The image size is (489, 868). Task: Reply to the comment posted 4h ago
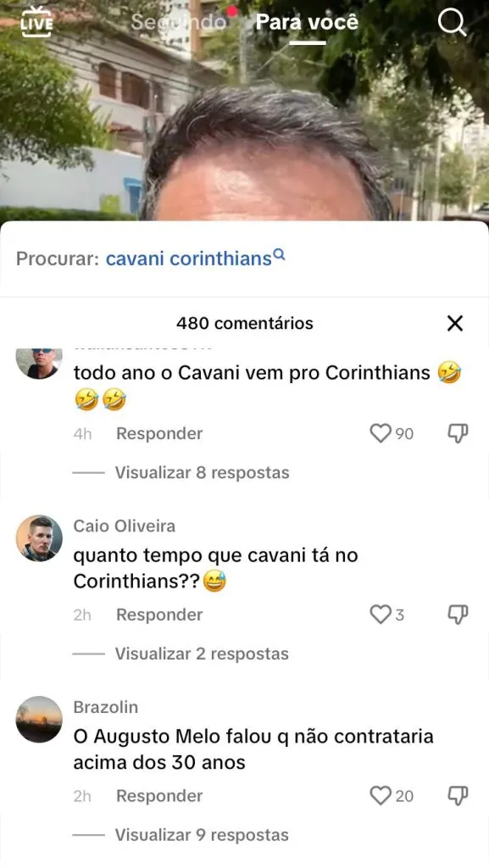click(159, 433)
